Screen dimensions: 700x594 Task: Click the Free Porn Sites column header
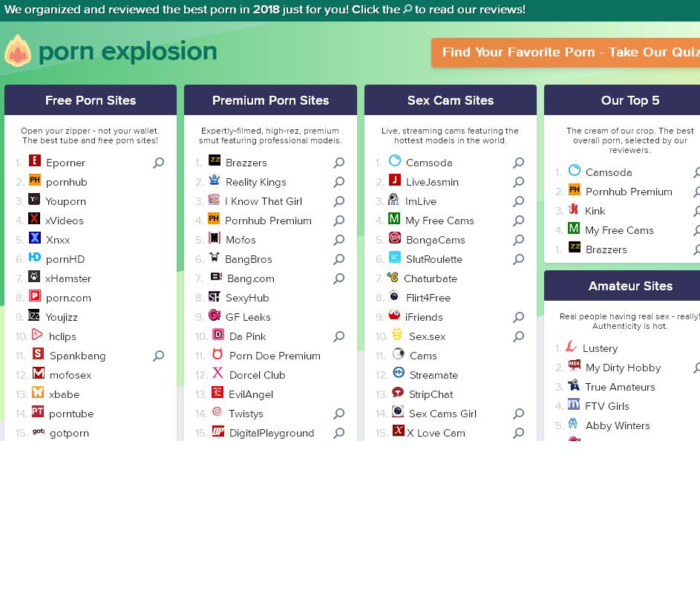pyautogui.click(x=91, y=100)
